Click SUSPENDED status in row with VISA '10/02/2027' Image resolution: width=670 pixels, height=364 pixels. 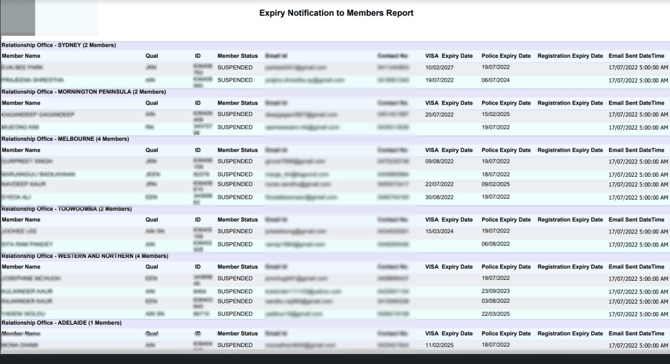point(235,68)
